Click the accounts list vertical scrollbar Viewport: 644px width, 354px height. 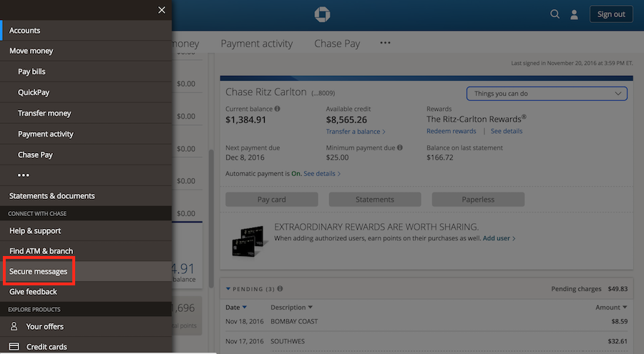tap(211, 217)
